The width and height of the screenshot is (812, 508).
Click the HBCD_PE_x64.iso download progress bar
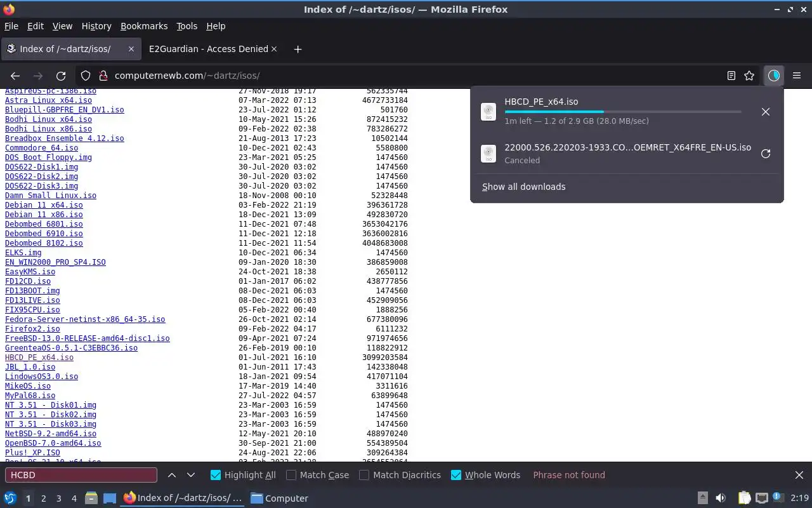(623, 112)
